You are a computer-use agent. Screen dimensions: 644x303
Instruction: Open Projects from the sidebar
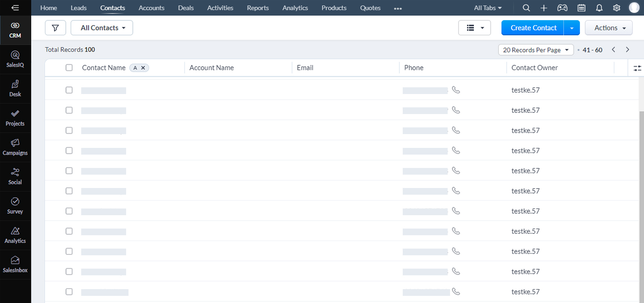pos(15,118)
